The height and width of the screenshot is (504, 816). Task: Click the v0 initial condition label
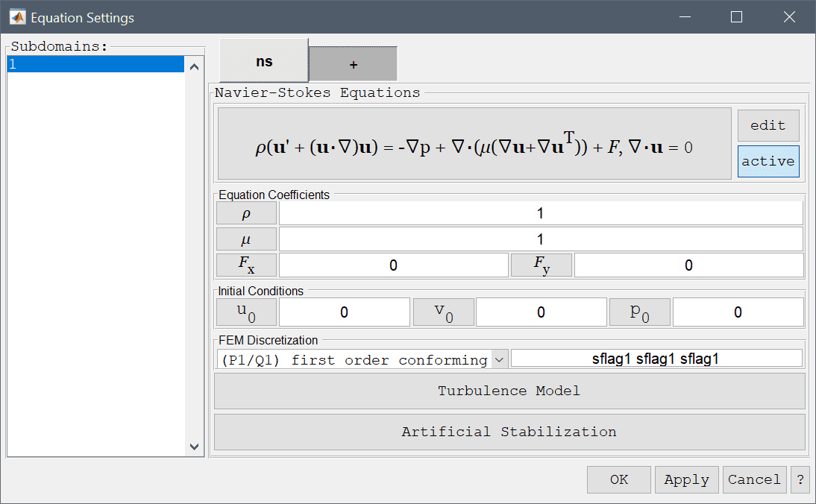[443, 312]
